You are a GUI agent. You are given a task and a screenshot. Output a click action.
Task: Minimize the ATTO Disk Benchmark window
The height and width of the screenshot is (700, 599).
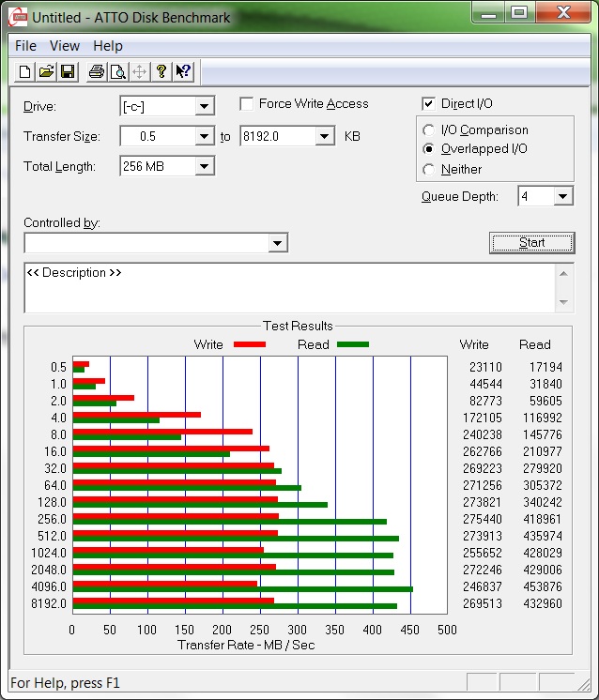(488, 13)
